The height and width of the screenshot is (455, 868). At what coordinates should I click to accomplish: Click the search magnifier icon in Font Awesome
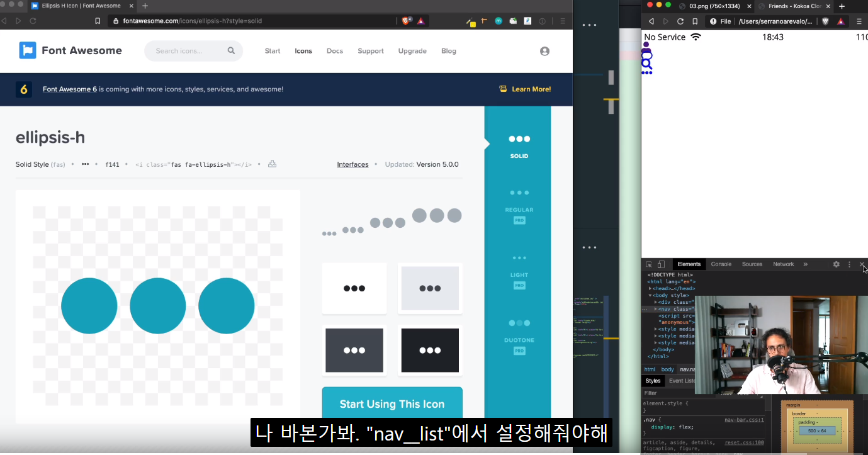(232, 51)
